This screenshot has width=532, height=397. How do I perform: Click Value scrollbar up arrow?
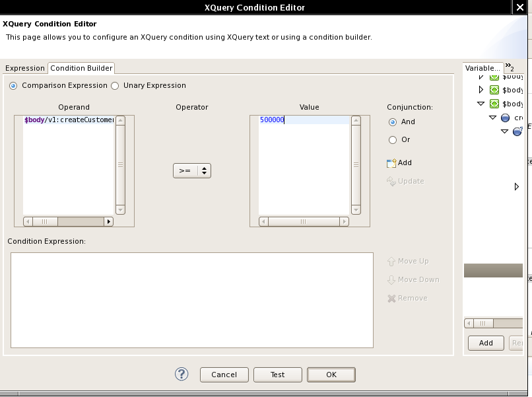coord(356,121)
